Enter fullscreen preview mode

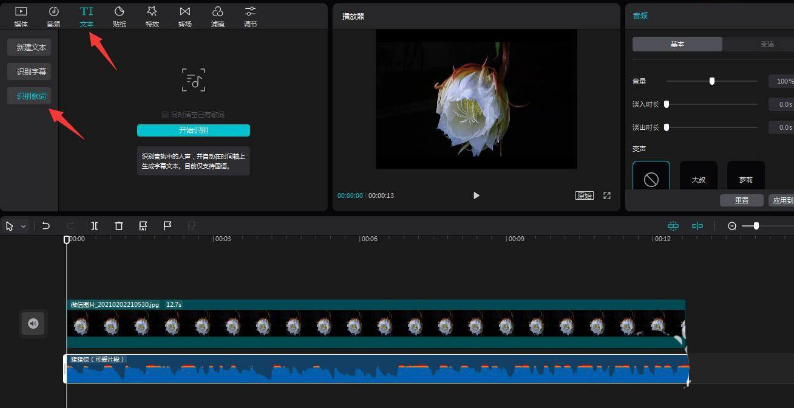tap(606, 195)
